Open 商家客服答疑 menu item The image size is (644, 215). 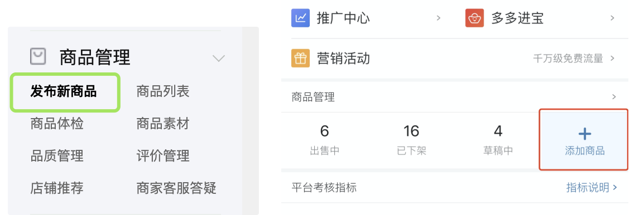[176, 188]
